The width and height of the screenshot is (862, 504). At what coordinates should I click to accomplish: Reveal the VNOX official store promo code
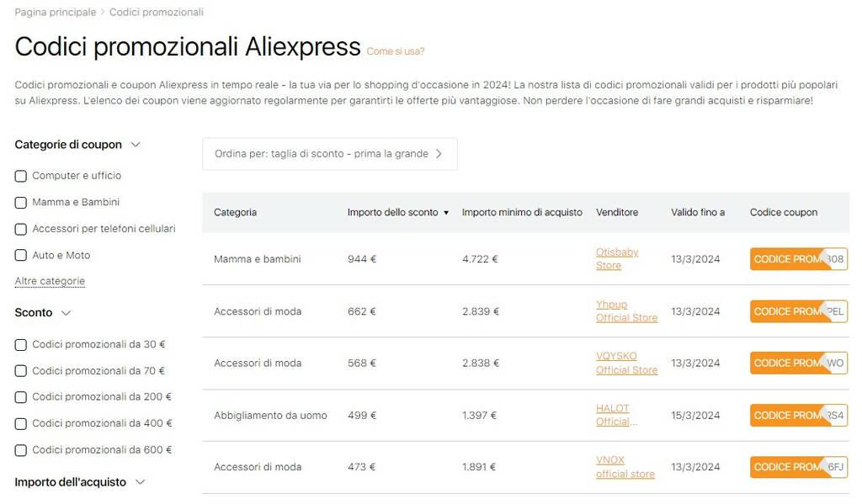pyautogui.click(x=796, y=467)
